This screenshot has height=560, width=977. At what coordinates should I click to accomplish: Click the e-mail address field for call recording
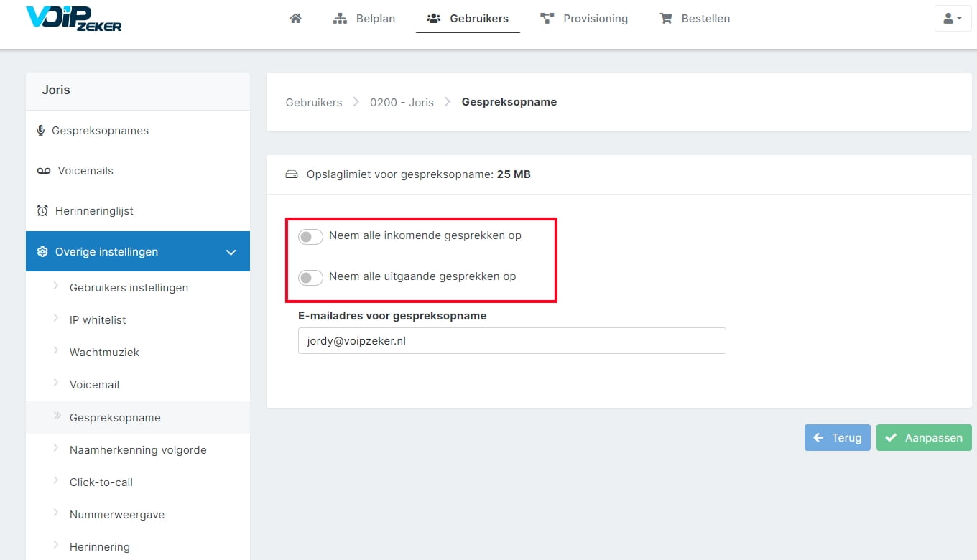[511, 341]
